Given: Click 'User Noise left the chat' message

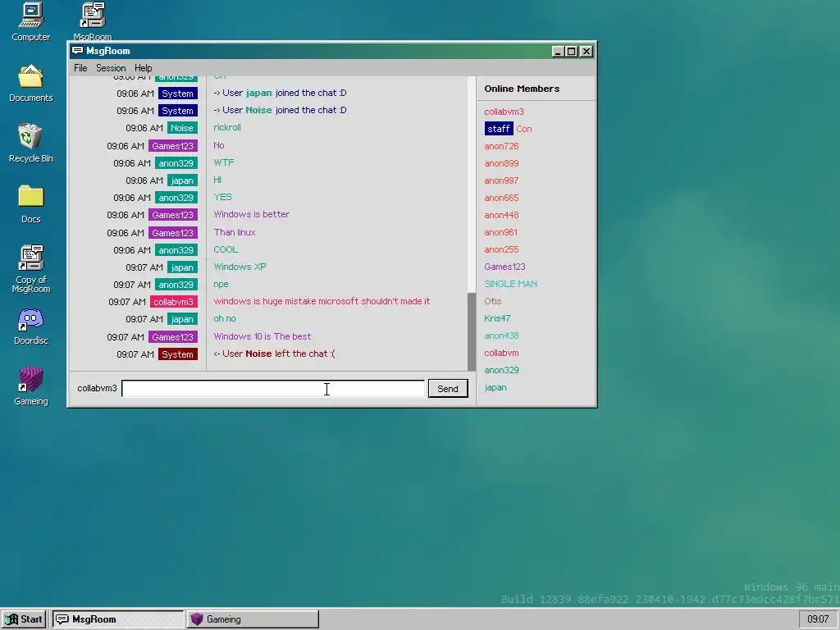Looking at the screenshot, I should 274,354.
